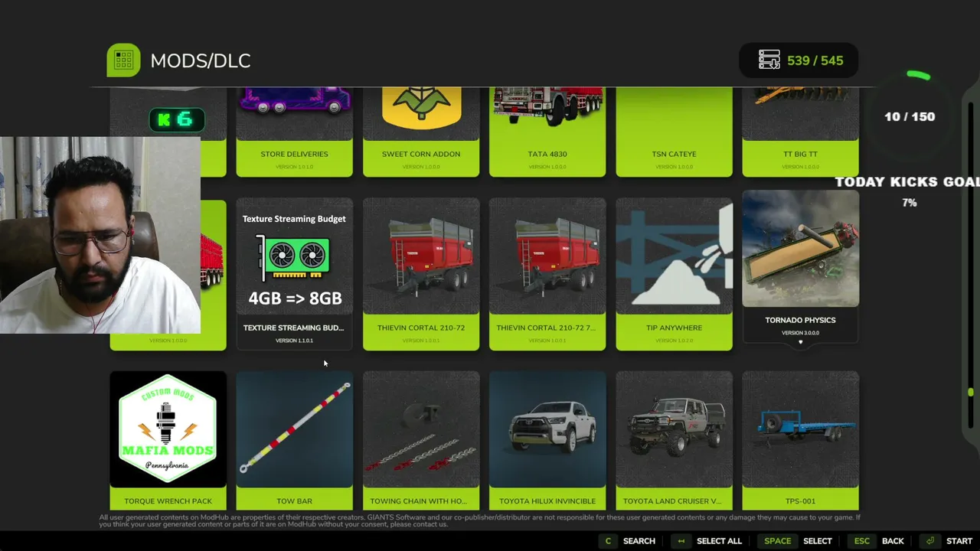Click the "10 / 150" stream counter

(910, 117)
